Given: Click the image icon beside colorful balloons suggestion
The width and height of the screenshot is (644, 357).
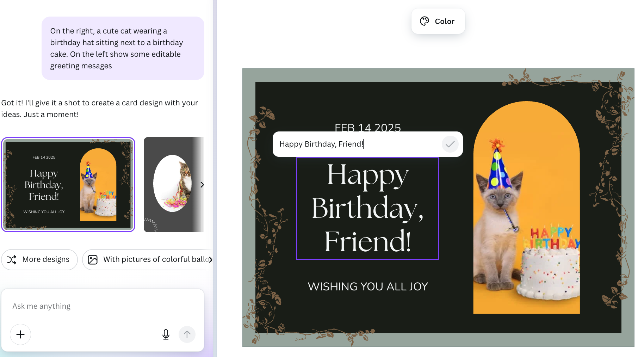Looking at the screenshot, I should 93,260.
